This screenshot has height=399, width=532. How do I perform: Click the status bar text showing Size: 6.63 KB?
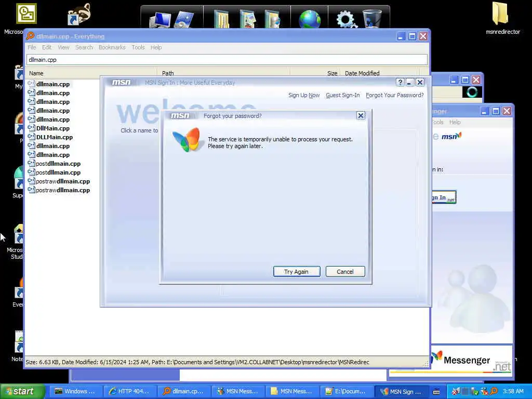tap(197, 362)
